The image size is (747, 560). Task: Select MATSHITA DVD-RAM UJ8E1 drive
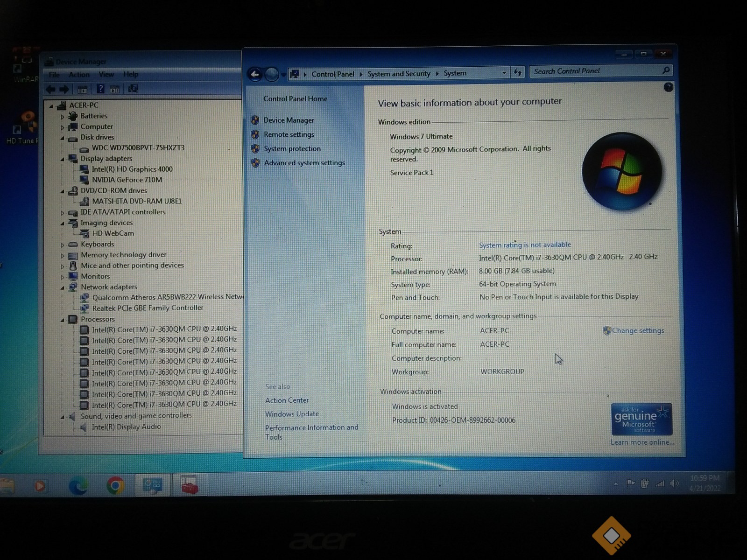click(137, 201)
